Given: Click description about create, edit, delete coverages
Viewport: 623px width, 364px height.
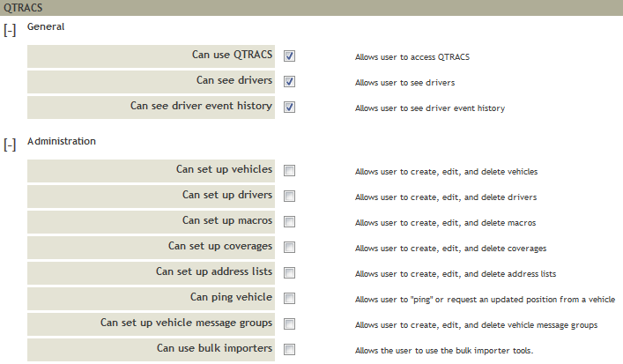Looking at the screenshot, I should click(450, 249).
